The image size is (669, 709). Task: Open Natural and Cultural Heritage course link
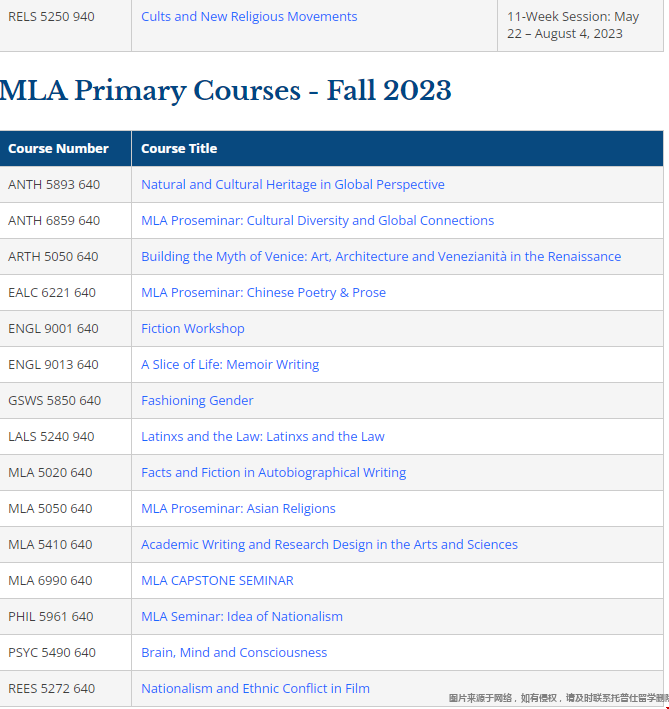(293, 185)
